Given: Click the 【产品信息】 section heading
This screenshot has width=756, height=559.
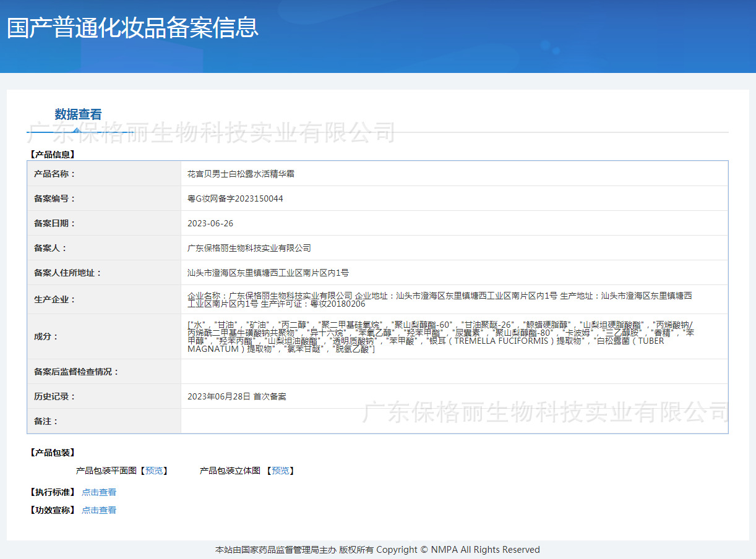Looking at the screenshot, I should (x=52, y=155).
